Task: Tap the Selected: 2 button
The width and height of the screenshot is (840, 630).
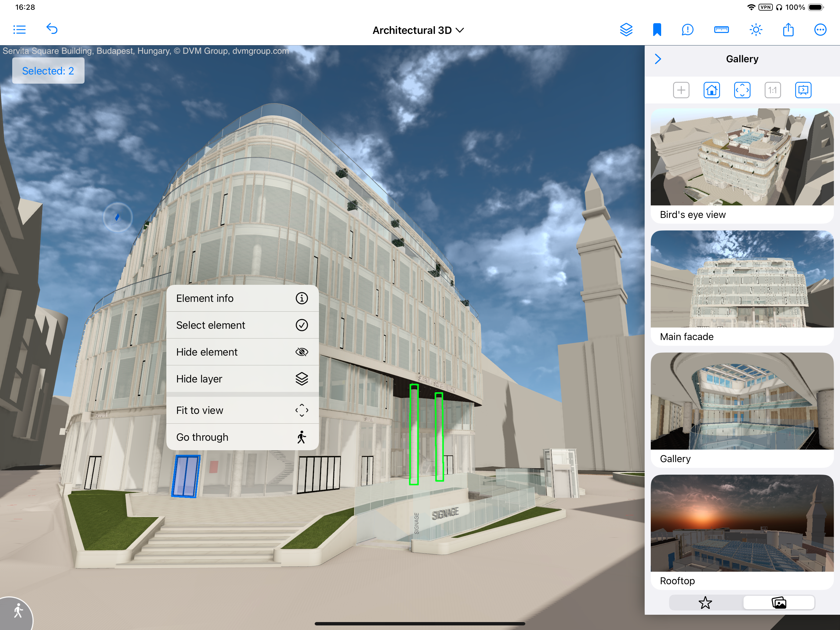Action: (x=48, y=71)
